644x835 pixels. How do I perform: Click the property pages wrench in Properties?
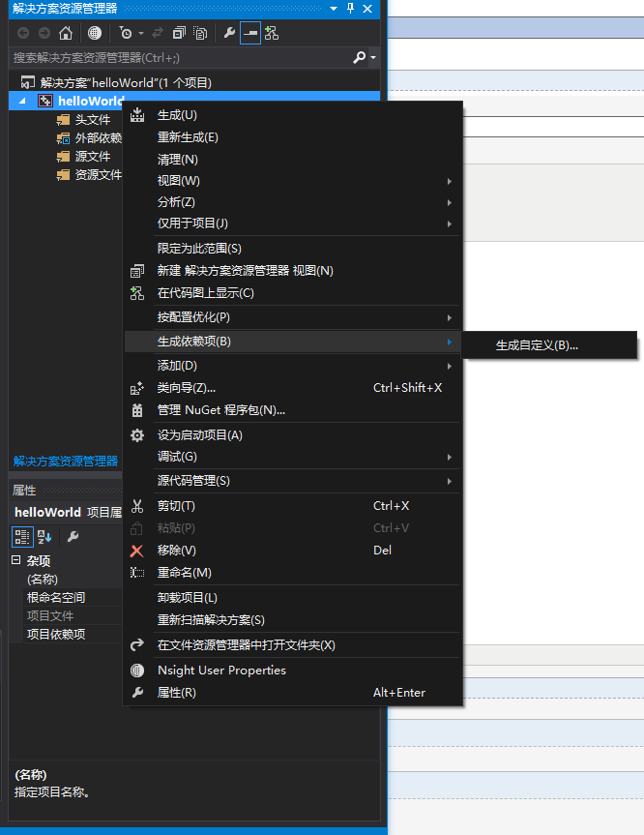tap(73, 537)
